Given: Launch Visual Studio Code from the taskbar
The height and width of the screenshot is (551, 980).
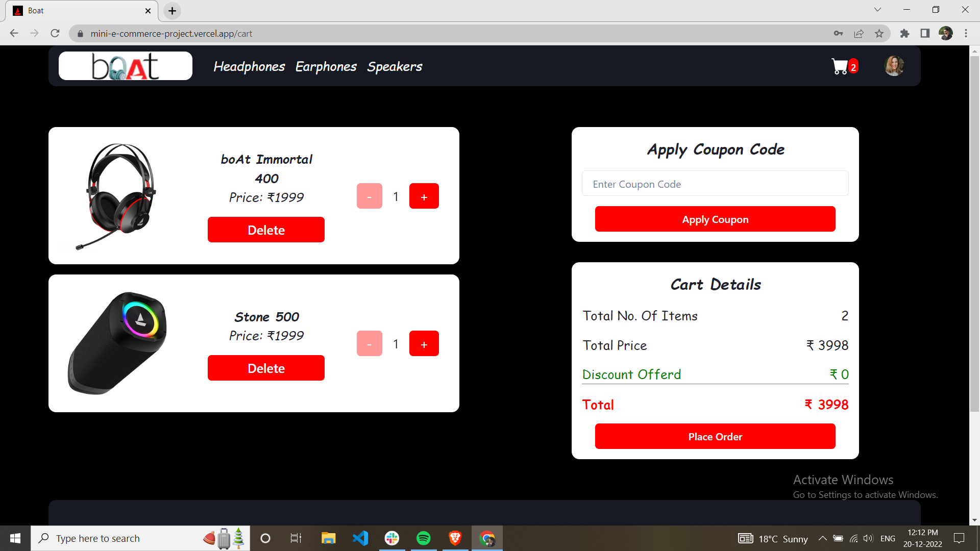Looking at the screenshot, I should (360, 538).
